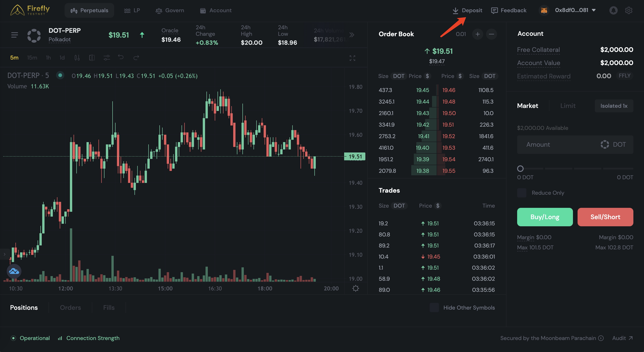Enter fullscreen chart mode
644x352 pixels.
tap(352, 58)
